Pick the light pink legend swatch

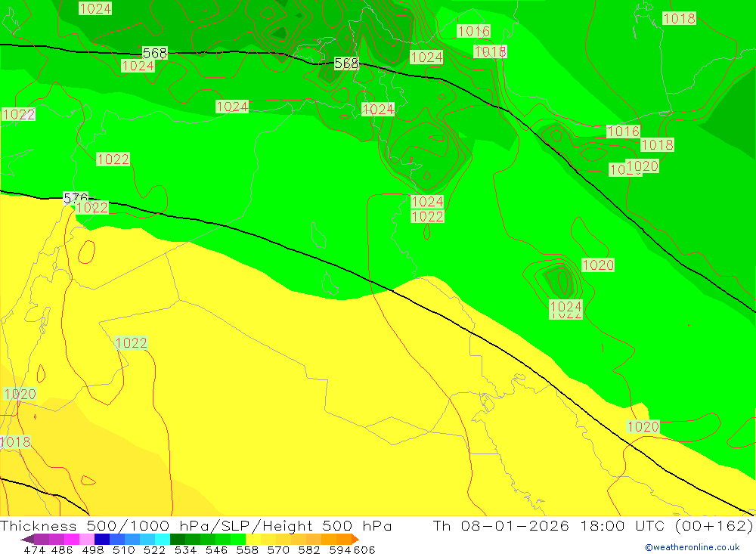click(x=87, y=539)
